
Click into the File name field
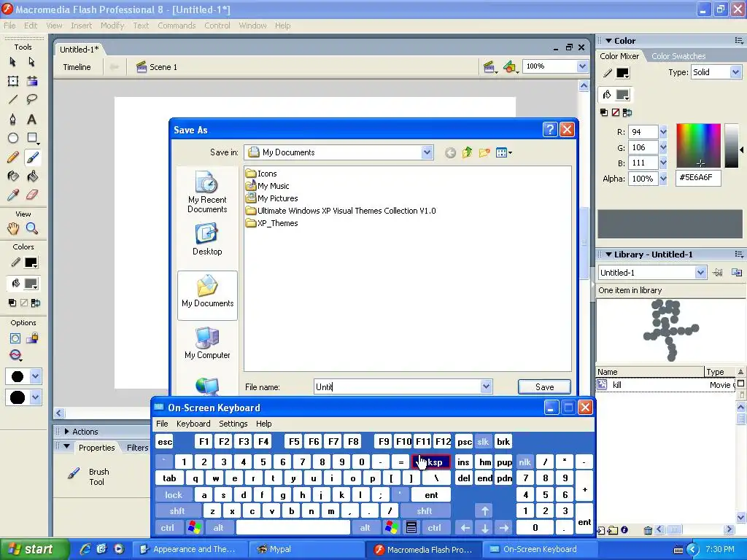pos(397,386)
